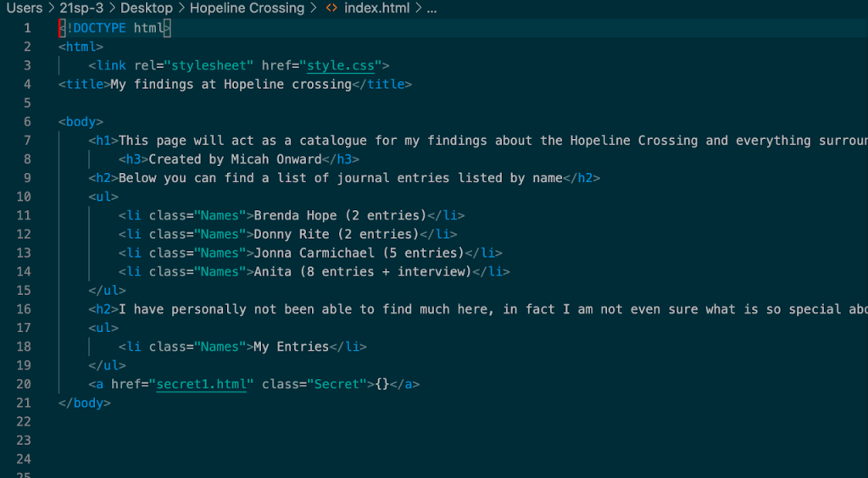Place cursor in the title text
The width and height of the screenshot is (868, 478).
tap(231, 84)
